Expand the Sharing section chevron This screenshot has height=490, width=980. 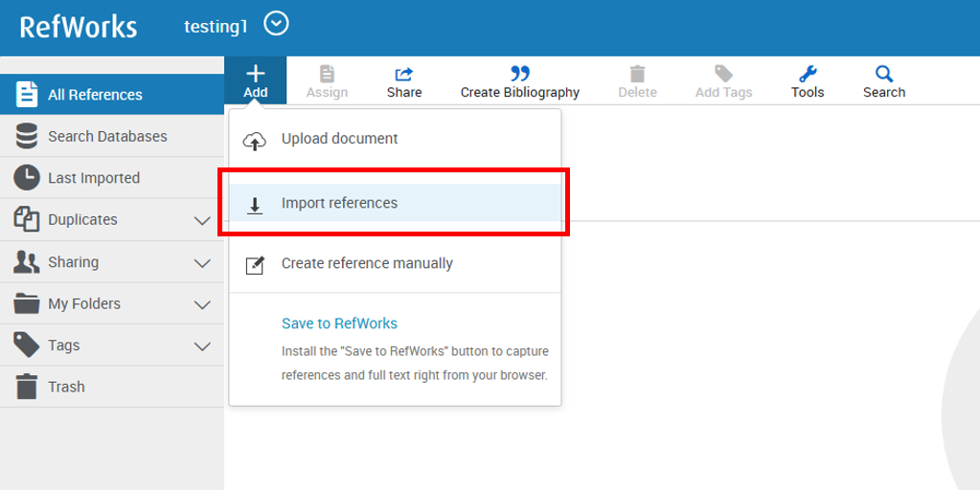(202, 262)
